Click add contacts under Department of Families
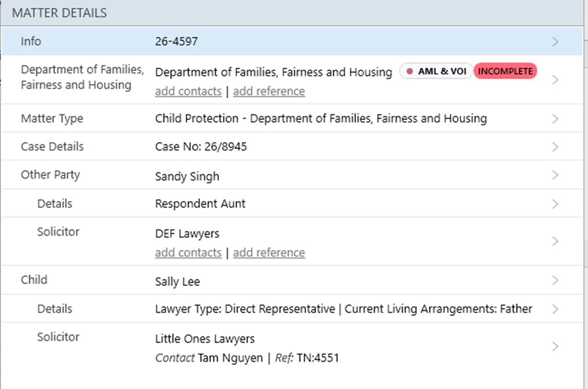The image size is (588, 389). (188, 92)
